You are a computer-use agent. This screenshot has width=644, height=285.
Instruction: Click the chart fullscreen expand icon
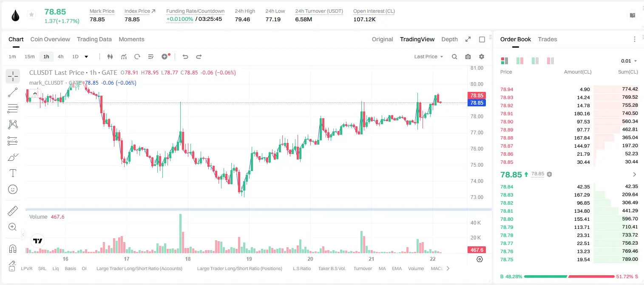point(468,39)
